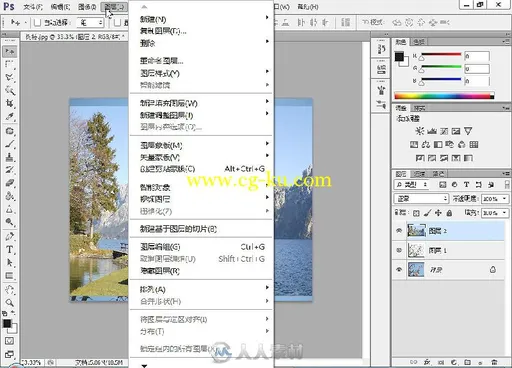Click the red R slider track
Viewport: 512px width, 368px height.
coord(441,54)
